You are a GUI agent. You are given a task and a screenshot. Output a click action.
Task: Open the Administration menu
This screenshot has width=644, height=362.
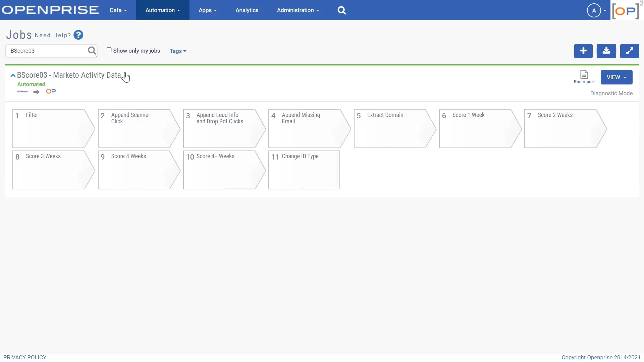click(x=298, y=10)
